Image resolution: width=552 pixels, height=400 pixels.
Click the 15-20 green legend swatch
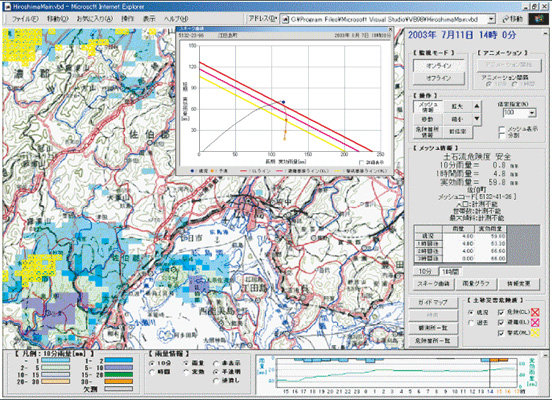click(x=119, y=375)
